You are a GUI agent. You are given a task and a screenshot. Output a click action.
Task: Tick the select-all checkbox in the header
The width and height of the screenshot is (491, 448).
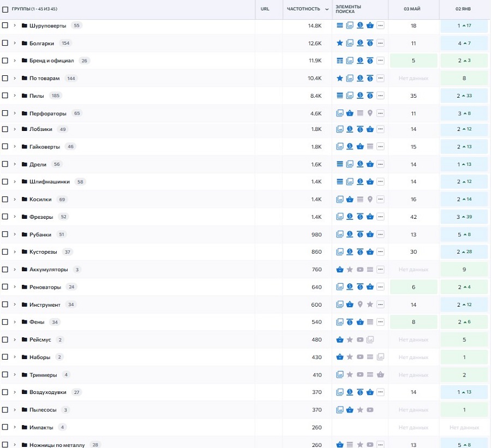pos(5,9)
